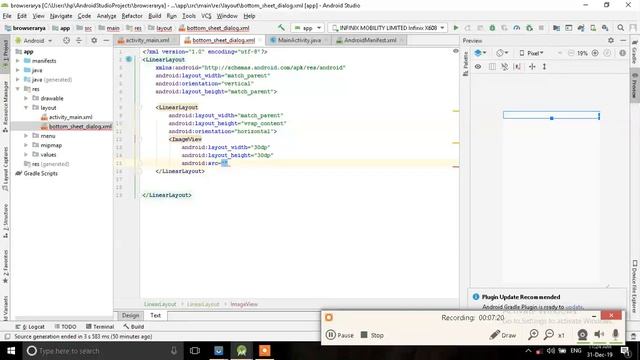The height and width of the screenshot is (360, 640).
Task: Toggle system audio speaker in recorder
Action: coord(599,335)
